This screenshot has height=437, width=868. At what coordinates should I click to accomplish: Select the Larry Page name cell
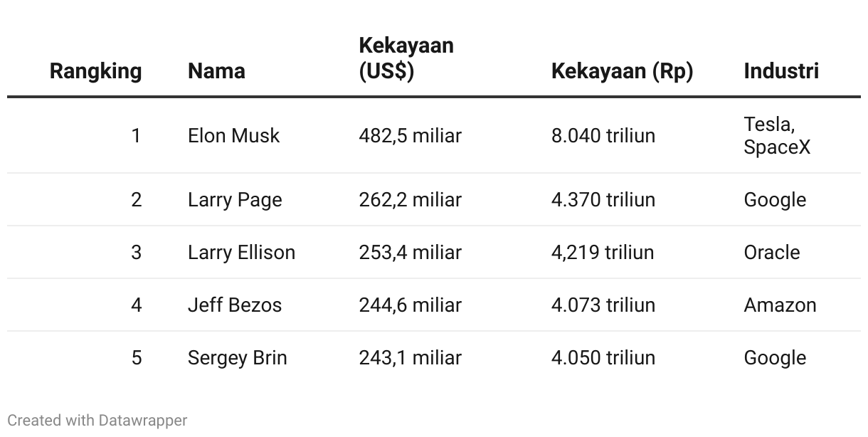point(235,200)
